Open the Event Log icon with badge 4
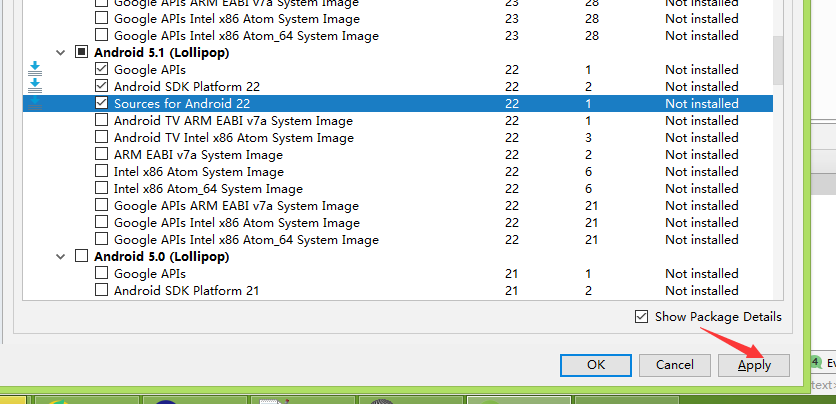Image resolution: width=836 pixels, height=404 pixels. pos(816,362)
